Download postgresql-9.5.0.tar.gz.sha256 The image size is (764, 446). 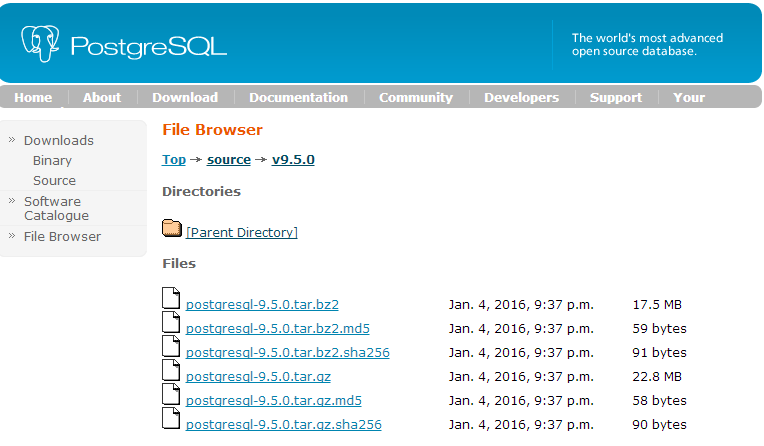(284, 425)
